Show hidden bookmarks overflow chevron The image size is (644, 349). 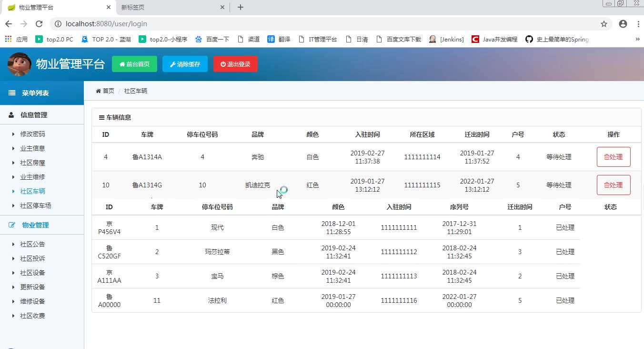[637, 40]
